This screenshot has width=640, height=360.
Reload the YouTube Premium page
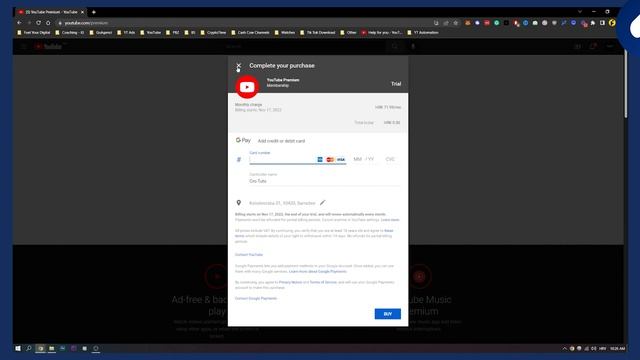(38, 23)
